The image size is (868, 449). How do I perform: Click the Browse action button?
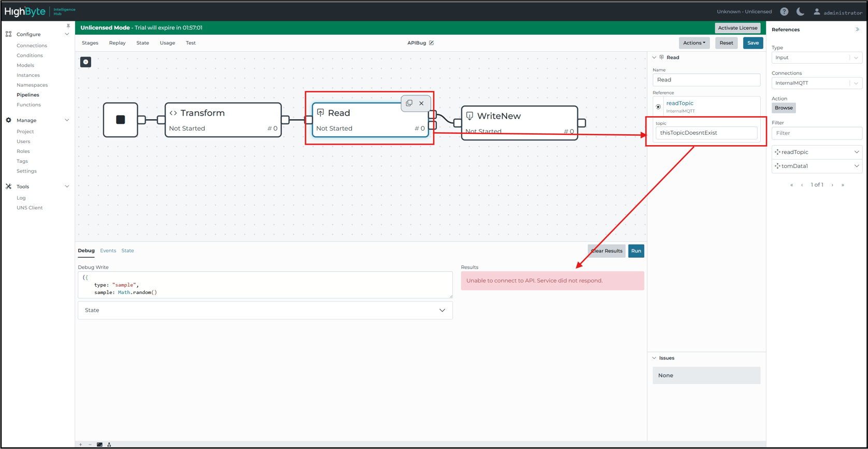coord(784,108)
